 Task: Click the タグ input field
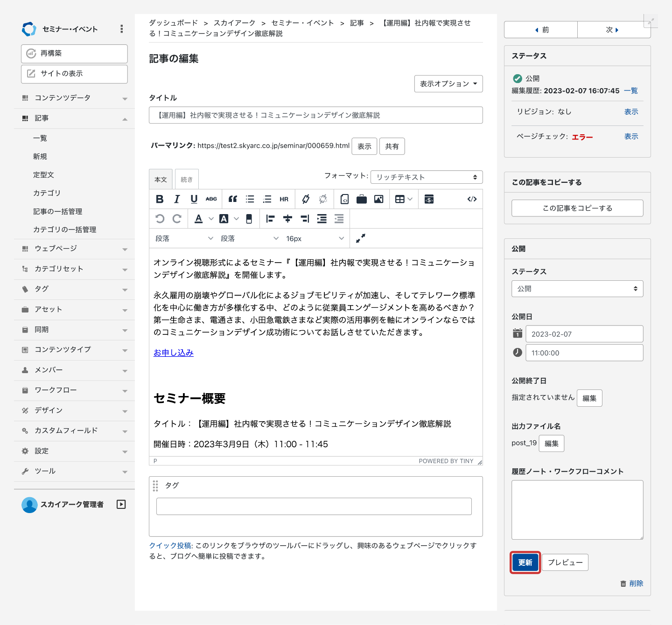click(x=314, y=506)
